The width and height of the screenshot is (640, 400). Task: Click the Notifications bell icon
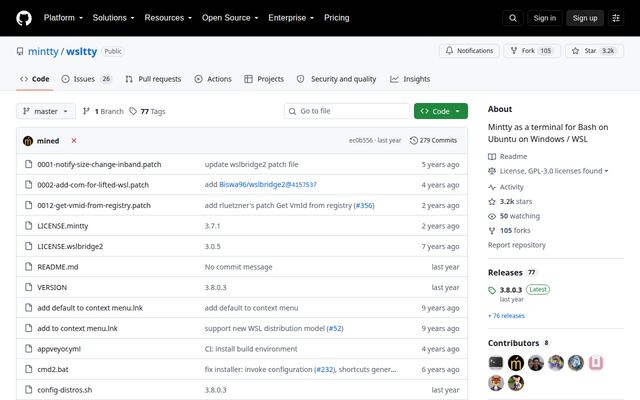(449, 51)
